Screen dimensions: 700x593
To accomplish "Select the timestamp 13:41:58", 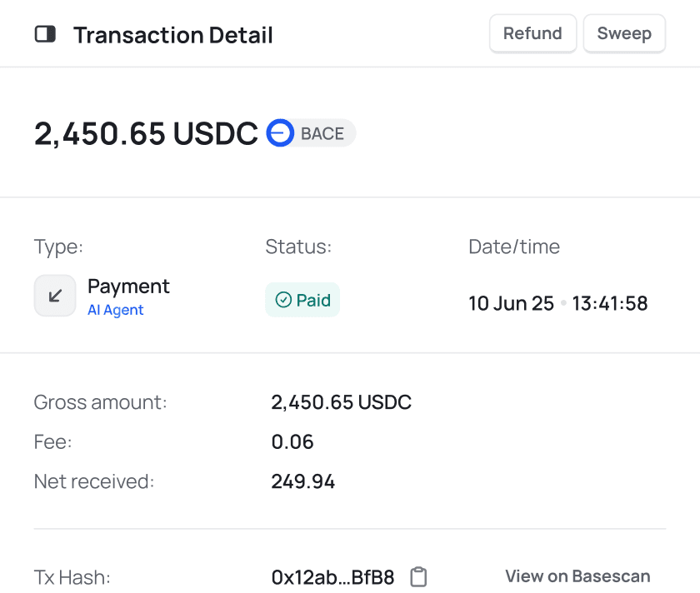I will pyautogui.click(x=610, y=303).
